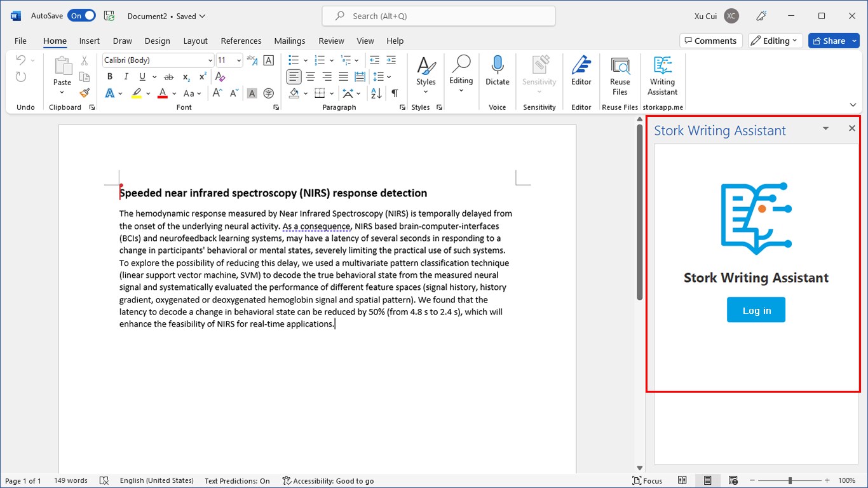Adjust the zoom slider handle

790,481
